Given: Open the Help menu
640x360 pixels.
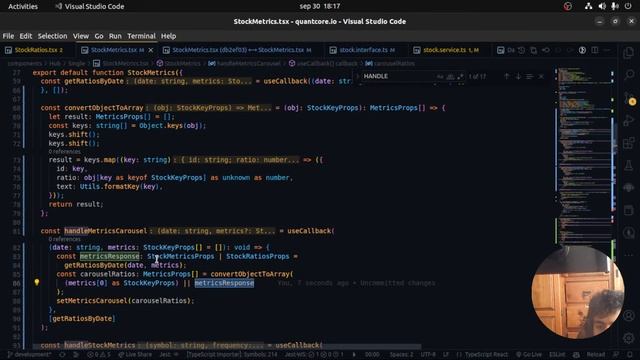Looking at the screenshot, I should 168,36.
